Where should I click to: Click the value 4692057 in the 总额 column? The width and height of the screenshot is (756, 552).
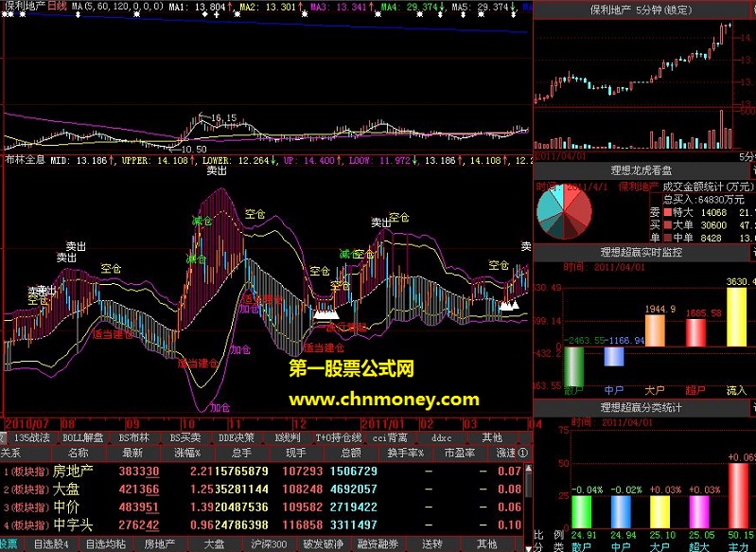[354, 490]
